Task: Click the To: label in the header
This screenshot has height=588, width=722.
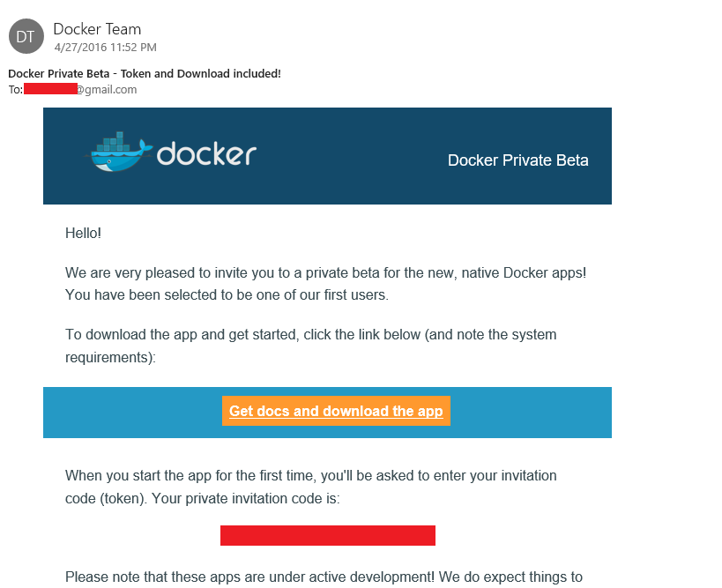Action: (x=15, y=89)
